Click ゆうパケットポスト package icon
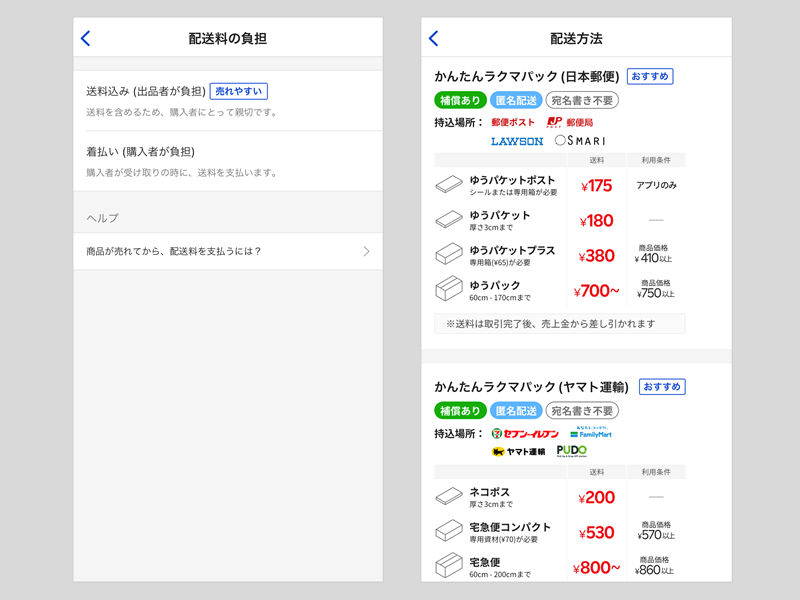Viewport: 800px width, 600px height. [x=448, y=184]
